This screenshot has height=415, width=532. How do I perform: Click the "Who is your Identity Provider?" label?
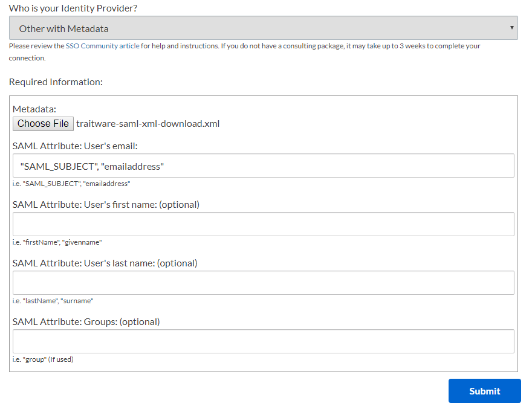coord(73,8)
